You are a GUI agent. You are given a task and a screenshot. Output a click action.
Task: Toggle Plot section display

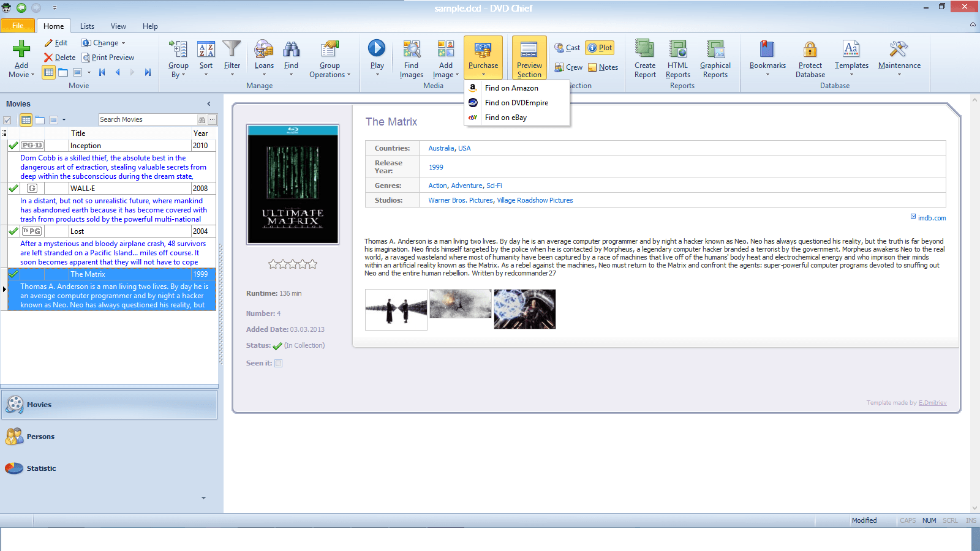tap(600, 48)
